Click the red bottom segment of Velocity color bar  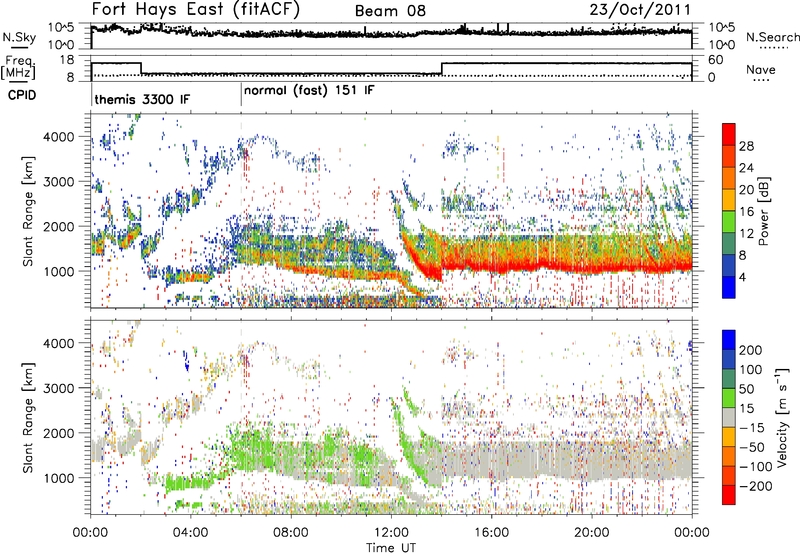point(729,495)
